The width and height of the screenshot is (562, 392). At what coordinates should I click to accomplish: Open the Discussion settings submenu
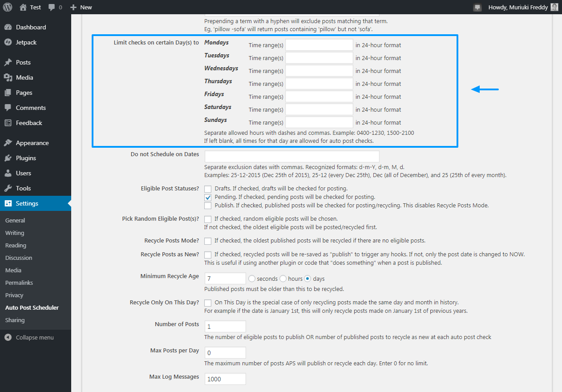tap(19, 258)
